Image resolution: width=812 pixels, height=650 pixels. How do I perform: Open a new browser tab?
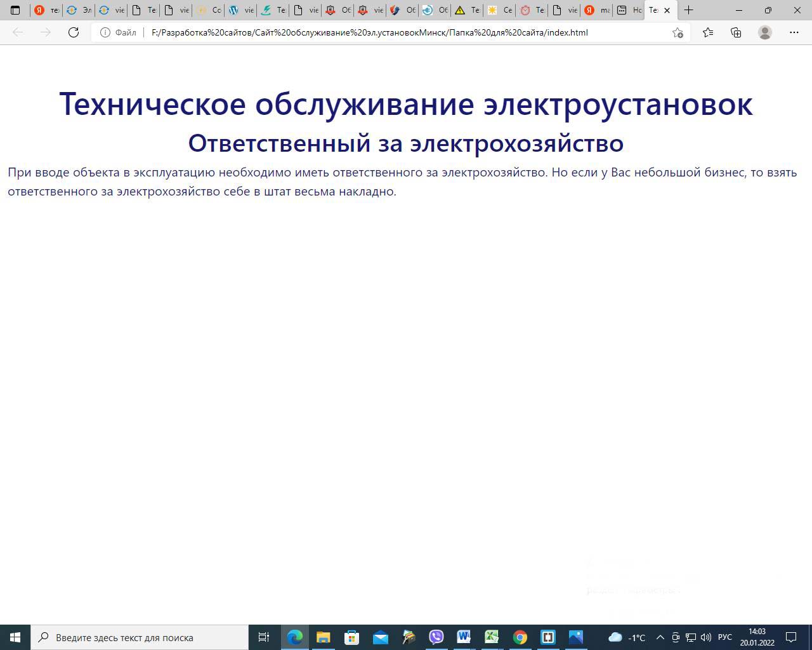[688, 10]
